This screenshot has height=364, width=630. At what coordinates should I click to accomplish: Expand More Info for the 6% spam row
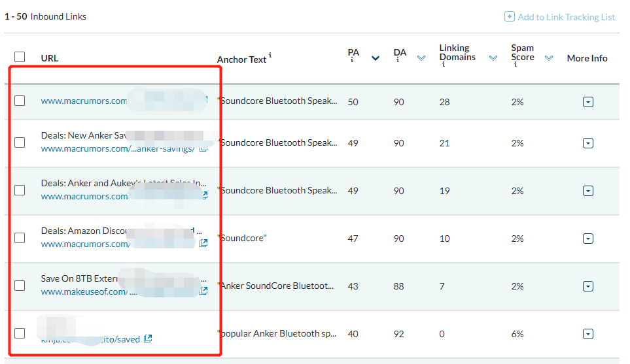coord(587,334)
